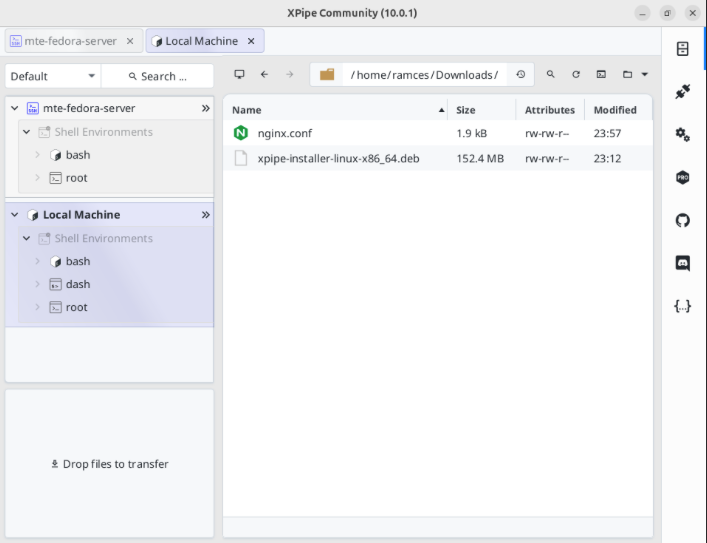Close the mte-fedora-server tab
Viewport: 707px width, 543px height.
tap(130, 41)
